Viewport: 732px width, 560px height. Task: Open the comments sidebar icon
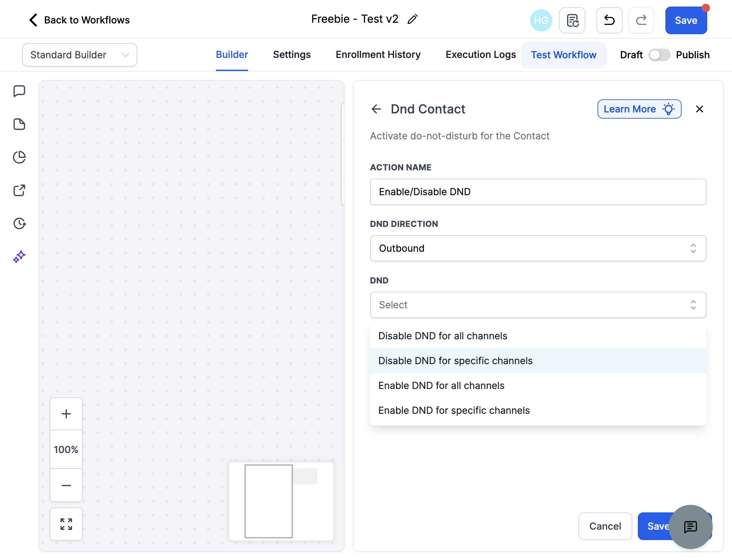click(19, 91)
